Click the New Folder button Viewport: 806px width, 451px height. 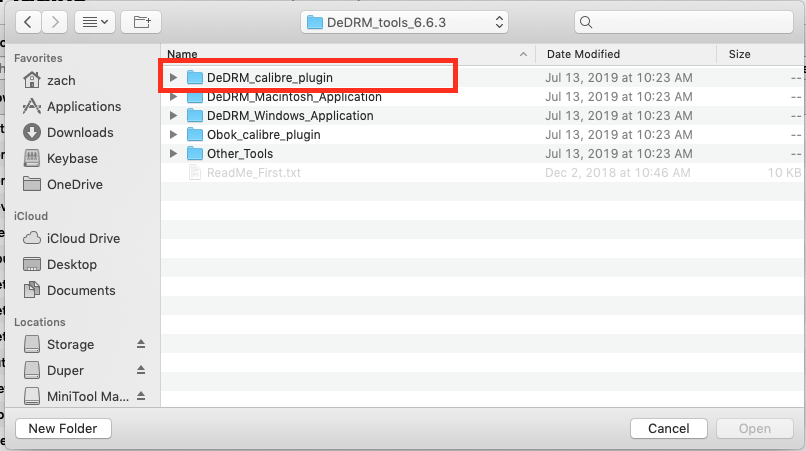point(62,429)
